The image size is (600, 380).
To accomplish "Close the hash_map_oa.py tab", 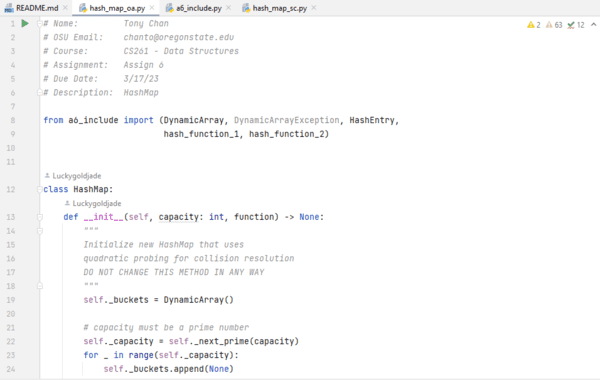I will click(x=152, y=8).
